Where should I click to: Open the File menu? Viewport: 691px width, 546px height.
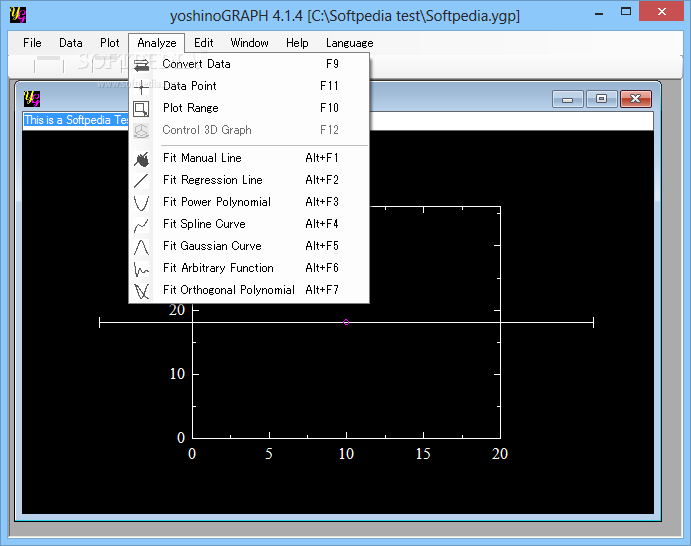click(x=32, y=43)
